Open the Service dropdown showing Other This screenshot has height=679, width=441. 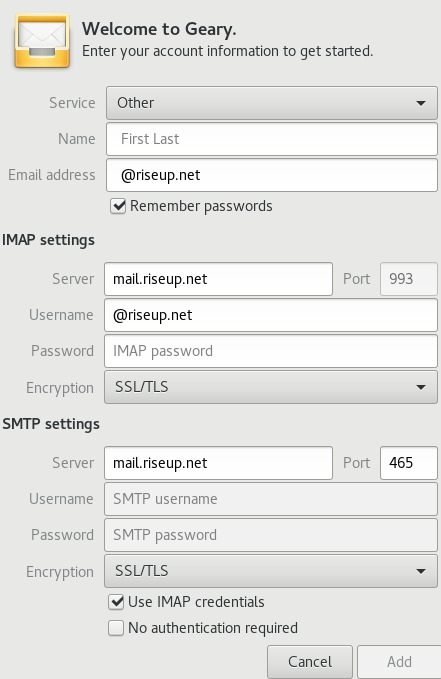pos(272,103)
